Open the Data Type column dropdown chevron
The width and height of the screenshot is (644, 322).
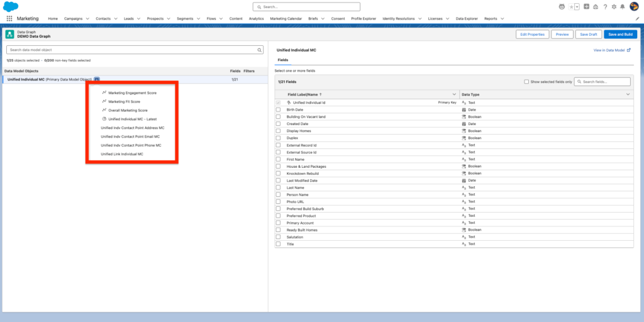[x=628, y=94]
